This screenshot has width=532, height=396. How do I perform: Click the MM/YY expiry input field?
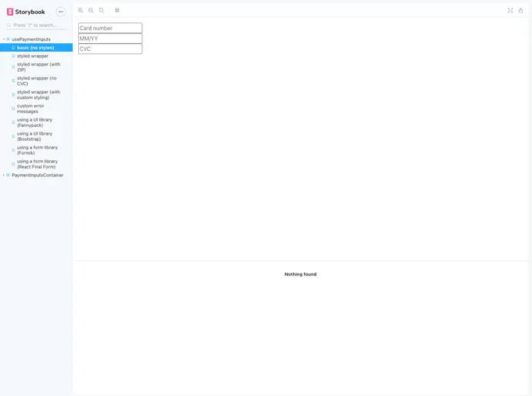click(x=111, y=39)
